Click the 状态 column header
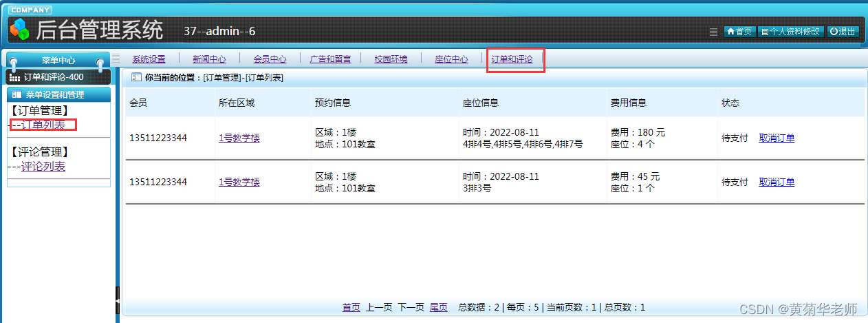This screenshot has width=868, height=323. coord(730,103)
